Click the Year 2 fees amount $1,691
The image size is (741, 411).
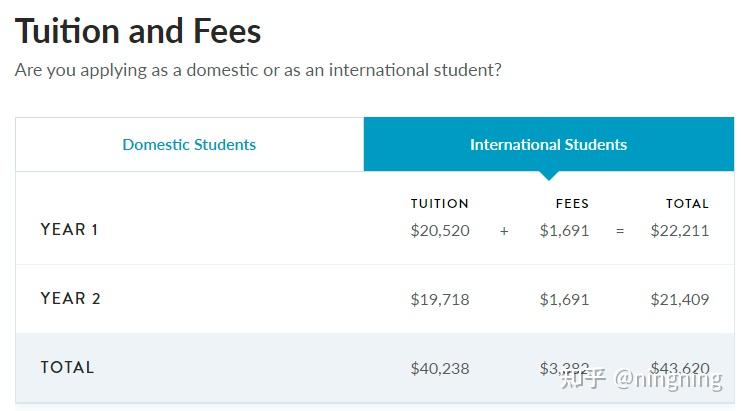click(564, 299)
